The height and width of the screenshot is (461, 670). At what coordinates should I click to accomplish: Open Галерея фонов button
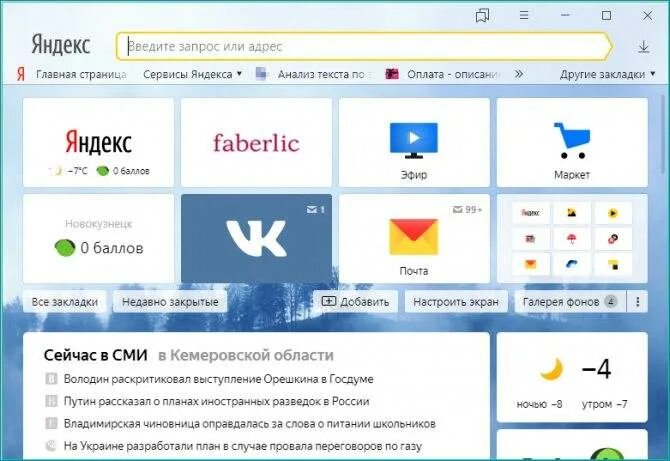(x=570, y=302)
